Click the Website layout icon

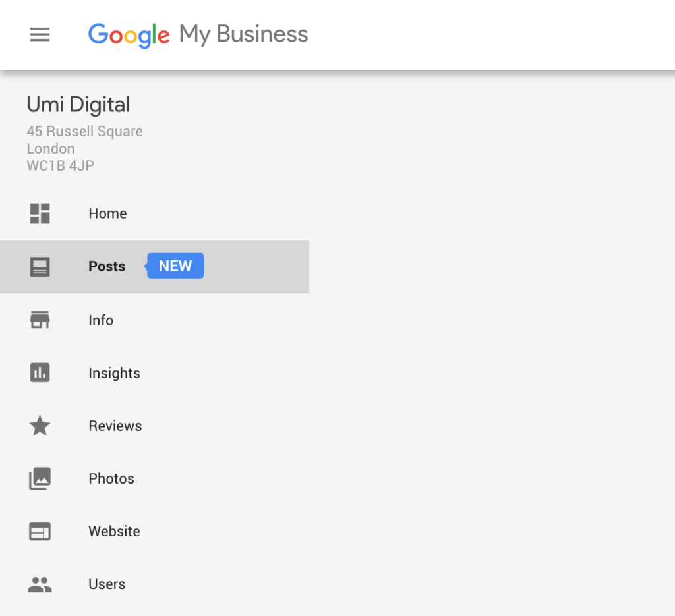40,531
